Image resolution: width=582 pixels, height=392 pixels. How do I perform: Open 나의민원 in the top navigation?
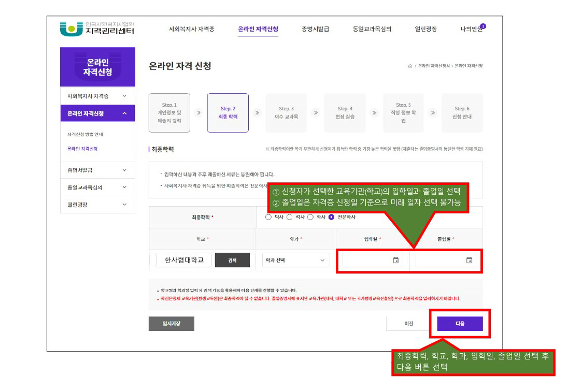coord(472,29)
